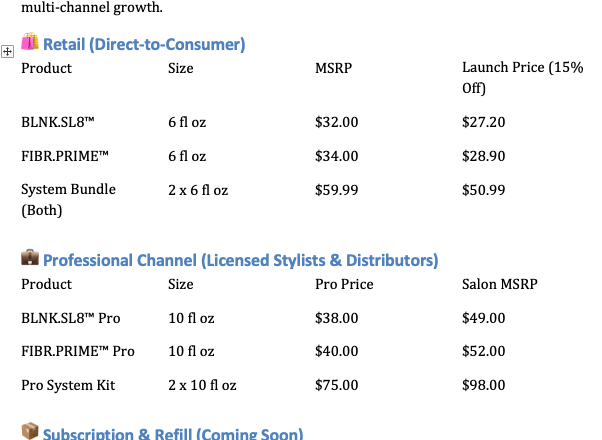Click the FIBR.PRIME™ Pro product cell
The width and height of the screenshot is (602, 440).
point(78,351)
